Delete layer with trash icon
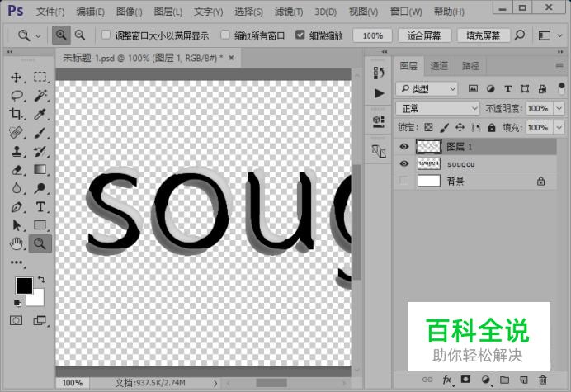 543,380
